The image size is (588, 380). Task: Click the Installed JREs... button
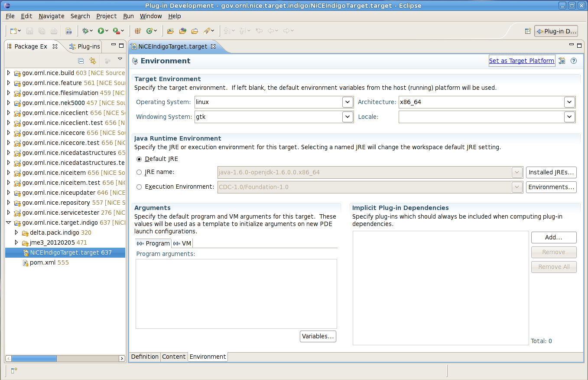point(552,172)
